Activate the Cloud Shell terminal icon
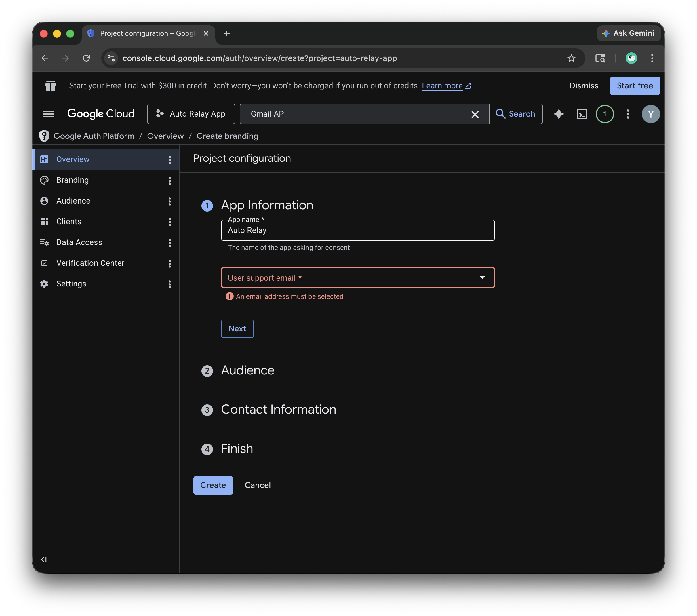697x616 pixels. click(x=582, y=114)
